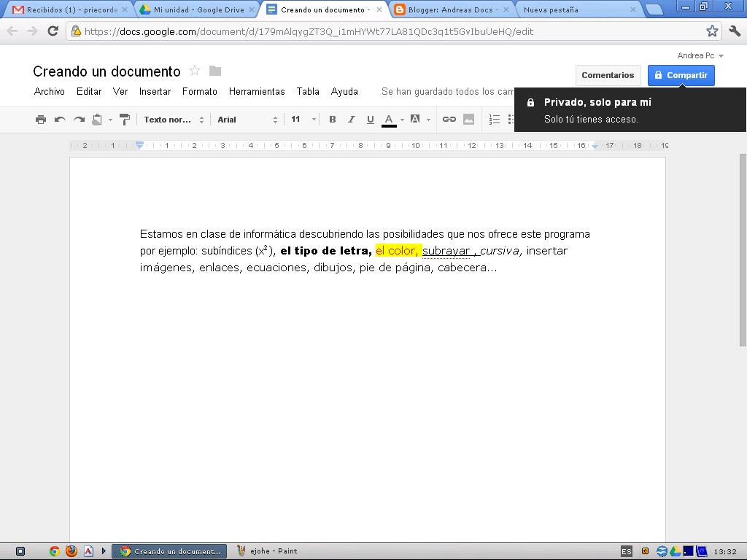This screenshot has height=560, width=747.
Task: Insert an image from the toolbar
Action: point(468,119)
